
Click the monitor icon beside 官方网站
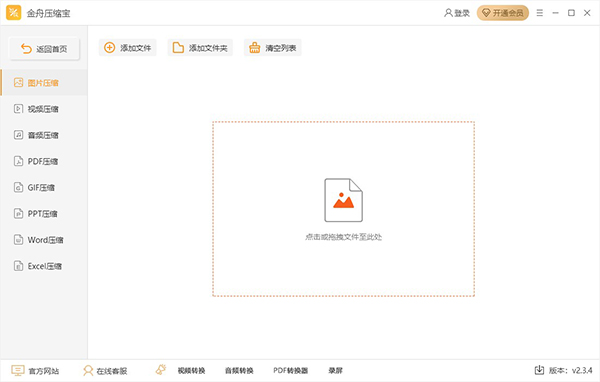coord(18,370)
